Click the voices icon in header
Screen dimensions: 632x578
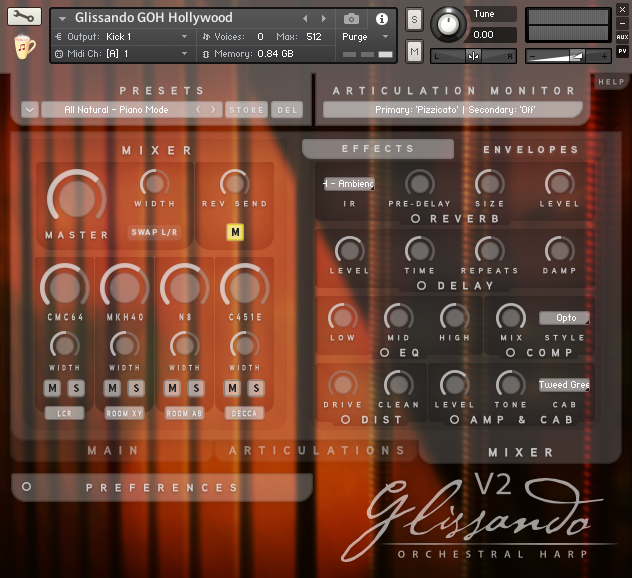tap(206, 37)
